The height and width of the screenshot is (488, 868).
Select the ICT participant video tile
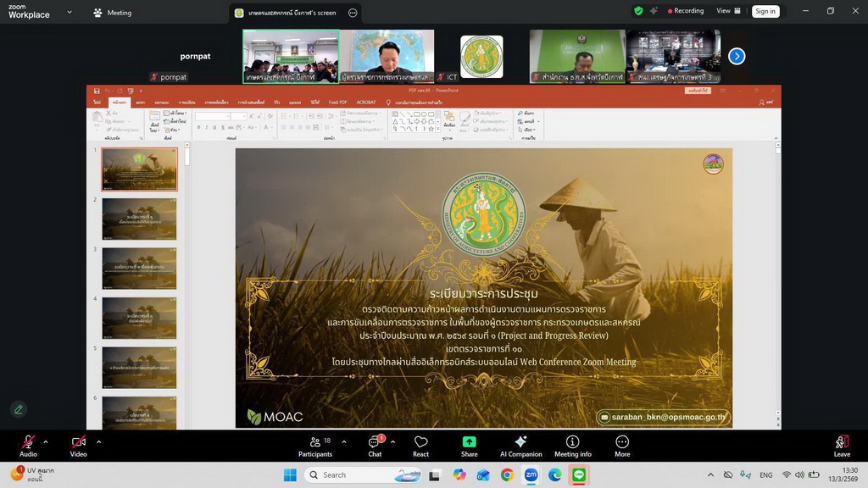[481, 56]
